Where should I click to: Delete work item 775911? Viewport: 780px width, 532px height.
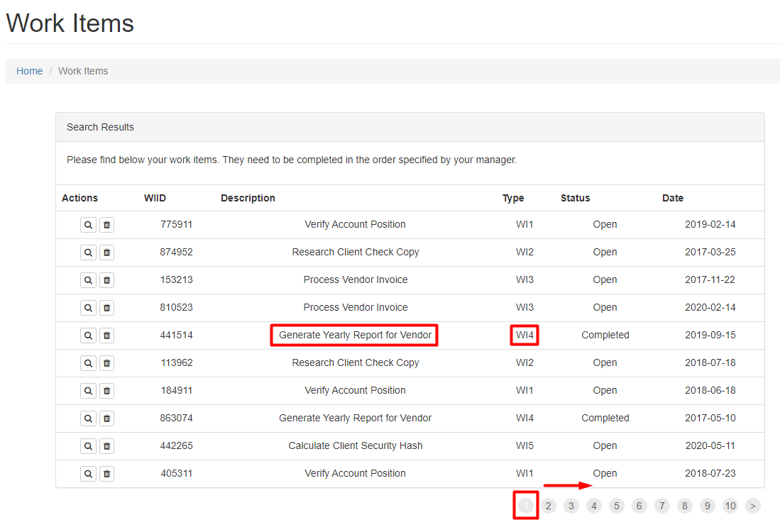pos(106,225)
